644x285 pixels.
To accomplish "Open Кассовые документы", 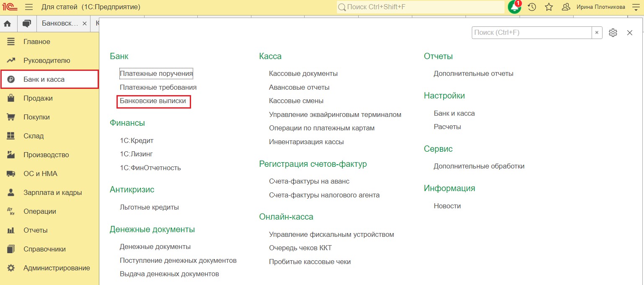I will coord(303,73).
